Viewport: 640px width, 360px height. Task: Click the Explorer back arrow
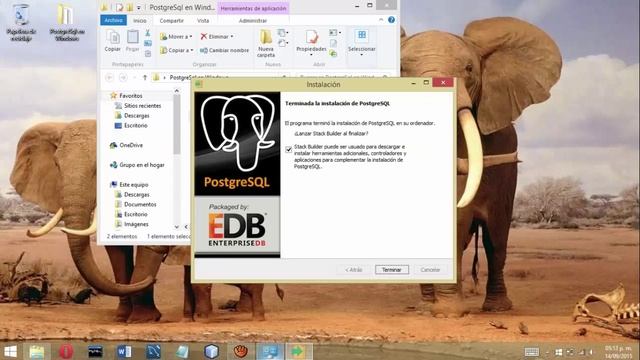(109, 77)
